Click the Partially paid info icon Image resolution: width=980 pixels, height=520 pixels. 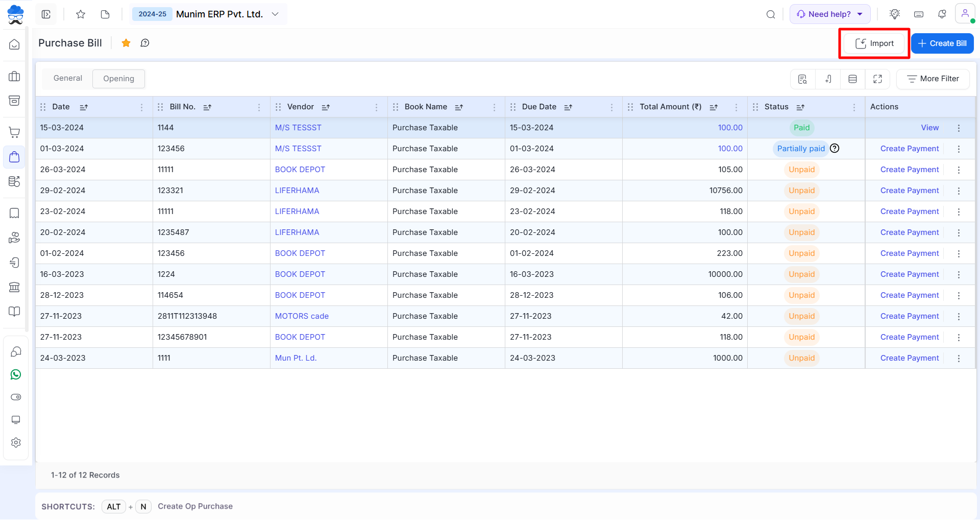point(835,148)
